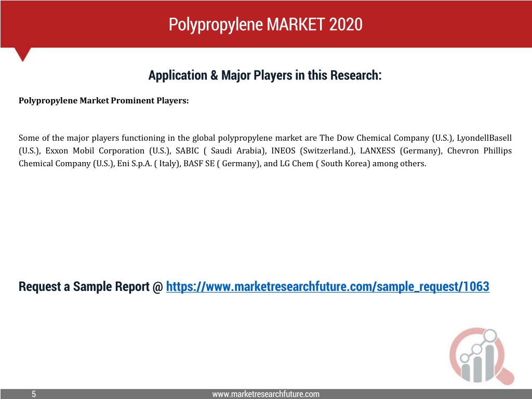Click 'SABIC' in the players paragraph
Screen dimensions: 532x399
tap(187, 151)
